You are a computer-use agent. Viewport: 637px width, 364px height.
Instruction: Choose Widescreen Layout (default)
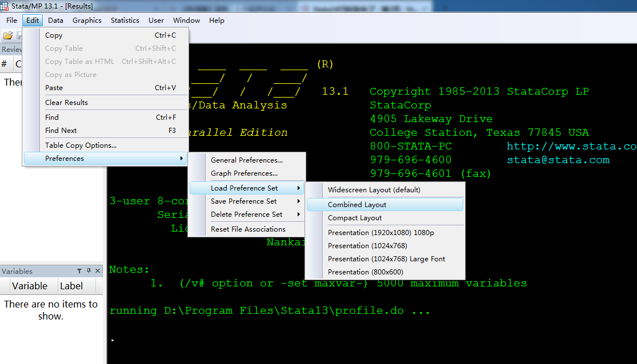point(374,190)
